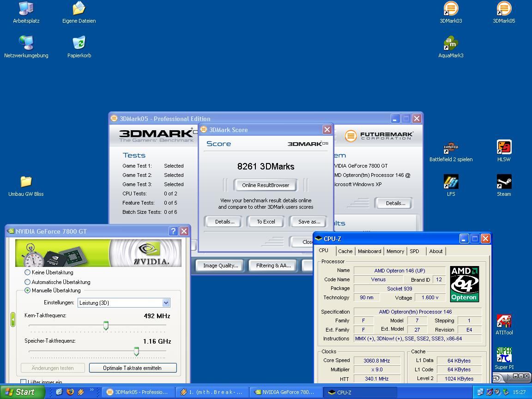Select the Automatische Übertaktung radio option

28,282
